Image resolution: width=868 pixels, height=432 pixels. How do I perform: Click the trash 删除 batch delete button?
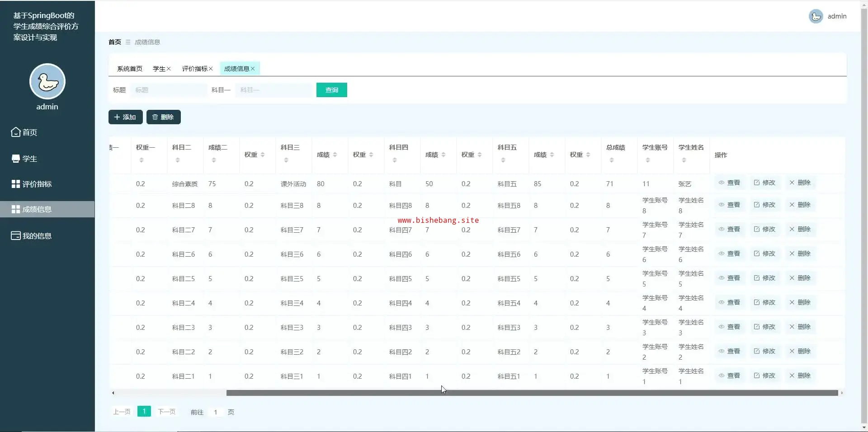click(x=163, y=117)
